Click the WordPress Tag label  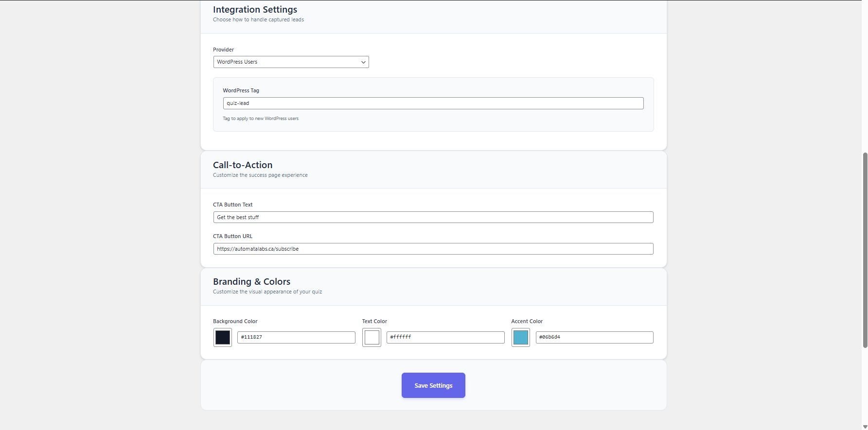[x=241, y=90]
